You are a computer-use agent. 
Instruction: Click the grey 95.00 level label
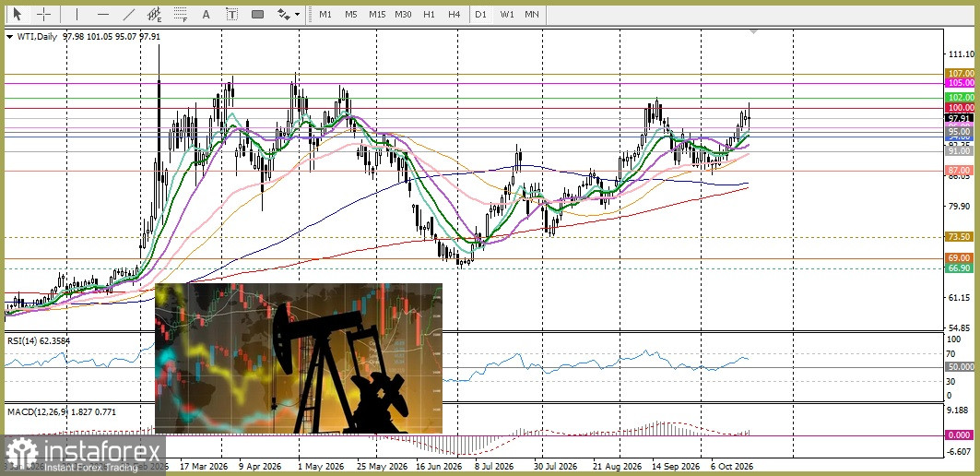pyautogui.click(x=960, y=131)
